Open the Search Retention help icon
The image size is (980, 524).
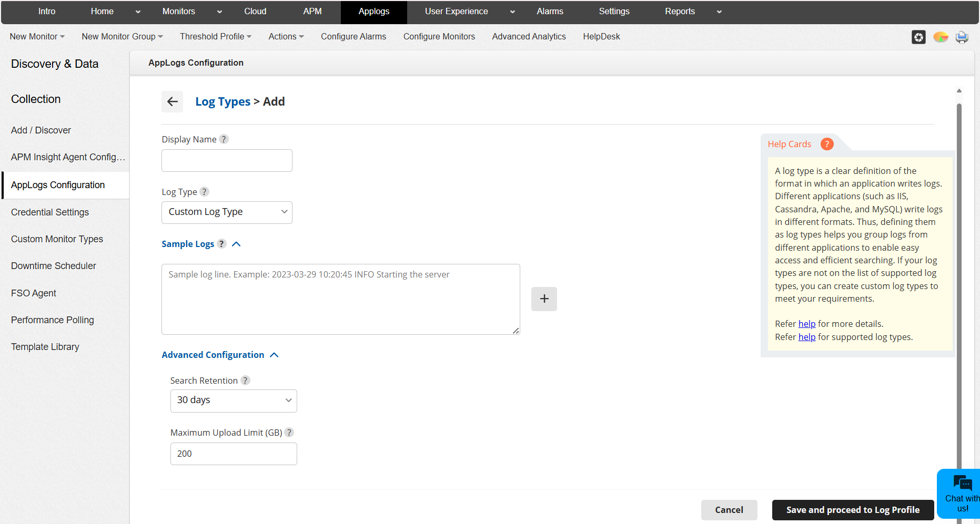[245, 380]
